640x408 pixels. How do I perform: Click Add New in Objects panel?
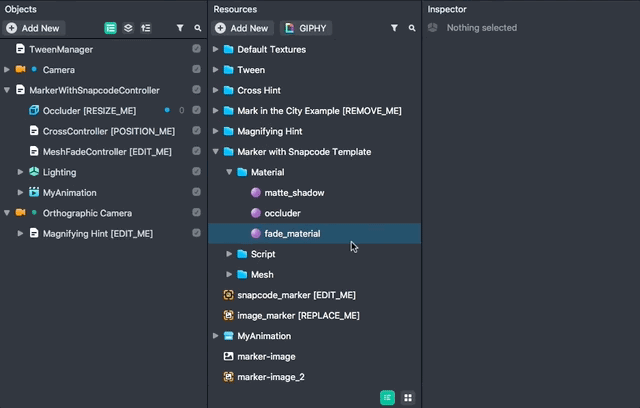pyautogui.click(x=34, y=29)
